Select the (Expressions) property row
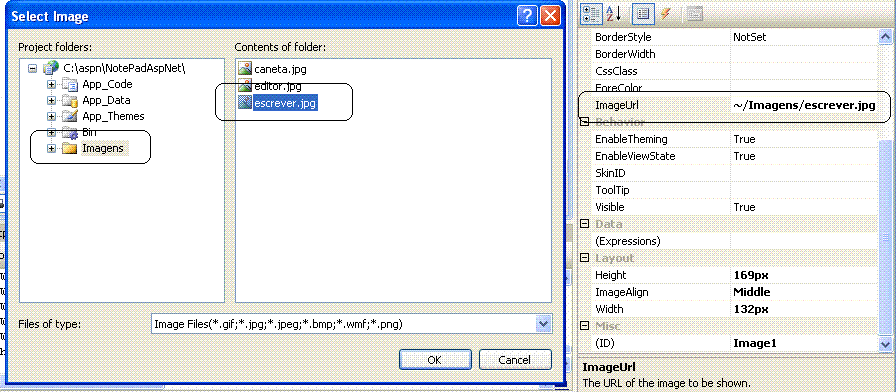Image resolution: width=896 pixels, height=392 pixels. (x=734, y=241)
